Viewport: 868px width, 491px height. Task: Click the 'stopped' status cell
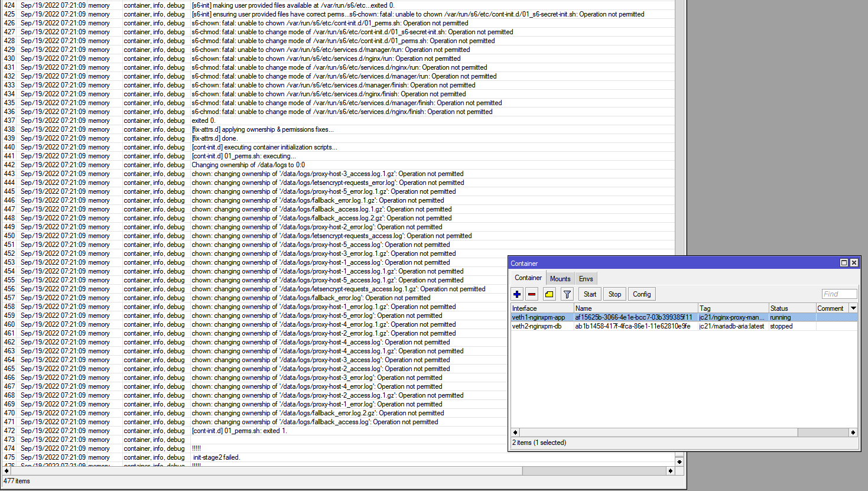[x=792, y=326]
